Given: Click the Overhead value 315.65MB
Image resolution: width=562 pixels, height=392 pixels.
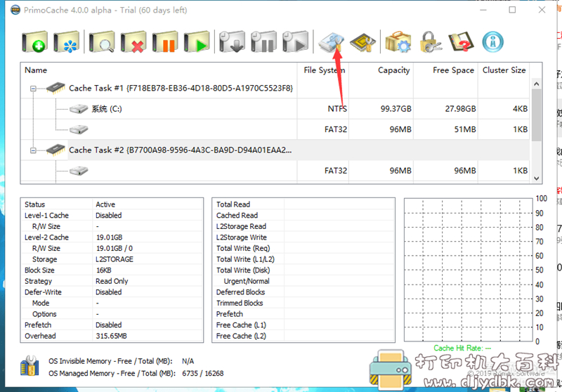Looking at the screenshot, I should tap(111, 336).
